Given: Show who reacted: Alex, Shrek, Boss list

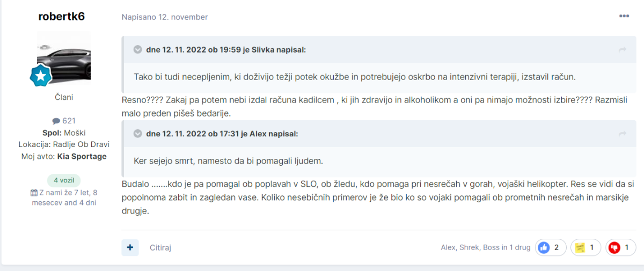Looking at the screenshot, I should [486, 247].
